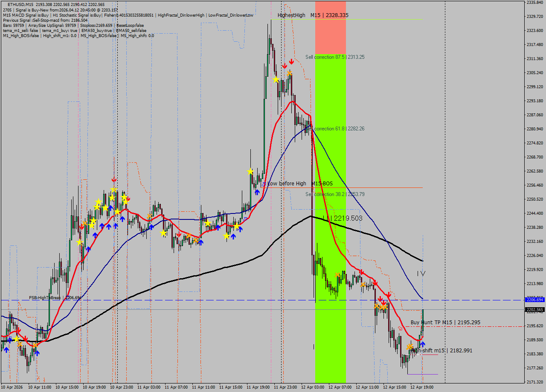Image resolution: width=546 pixels, height=392 pixels.
Task: Click the 2202.565 current price tag on the axis
Action: [x=534, y=309]
